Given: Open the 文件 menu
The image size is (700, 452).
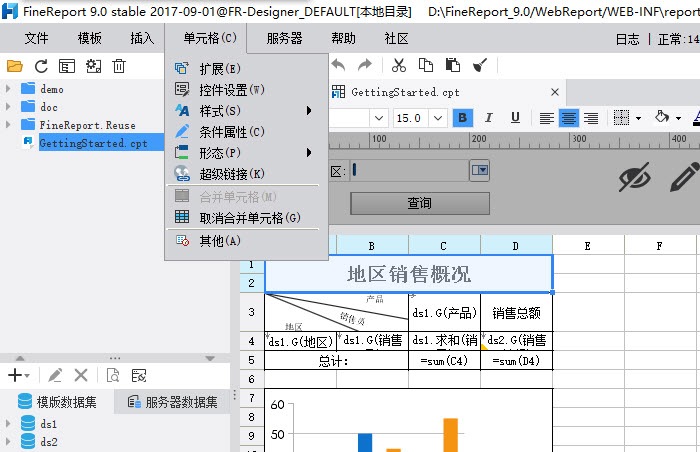Looking at the screenshot, I should (x=36, y=38).
